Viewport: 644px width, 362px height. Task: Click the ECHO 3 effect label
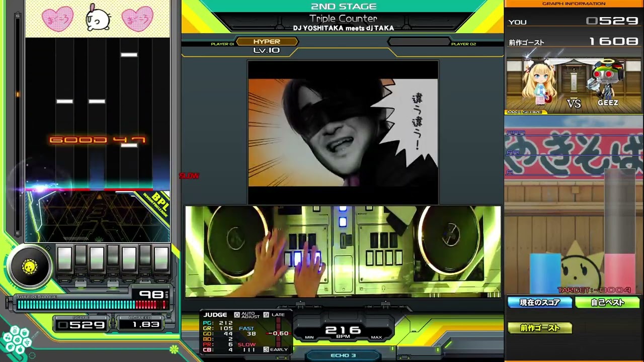[x=343, y=355]
